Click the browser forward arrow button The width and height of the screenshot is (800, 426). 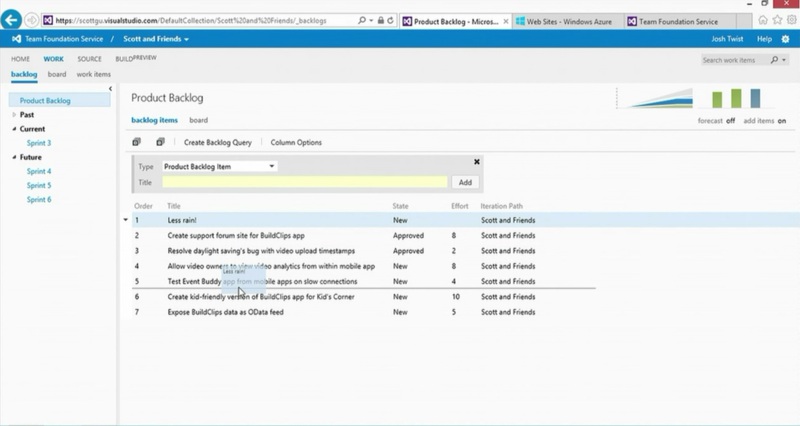coord(32,20)
